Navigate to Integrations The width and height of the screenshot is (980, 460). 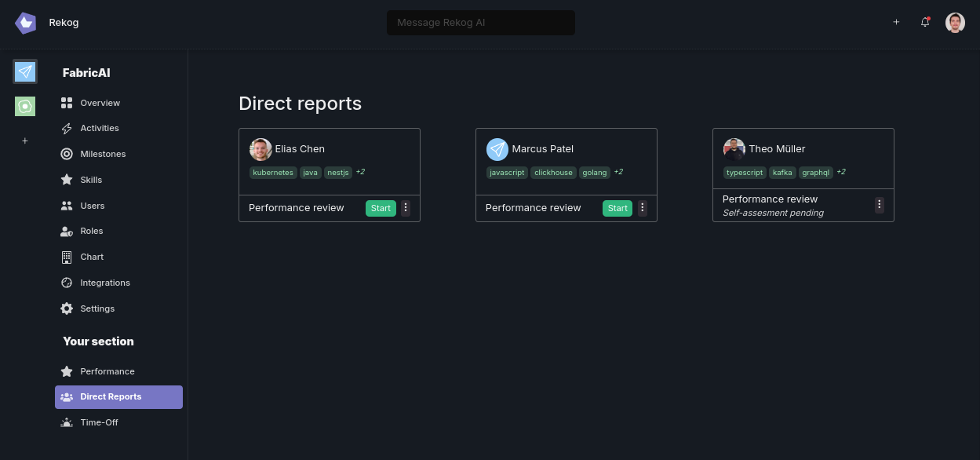105,283
